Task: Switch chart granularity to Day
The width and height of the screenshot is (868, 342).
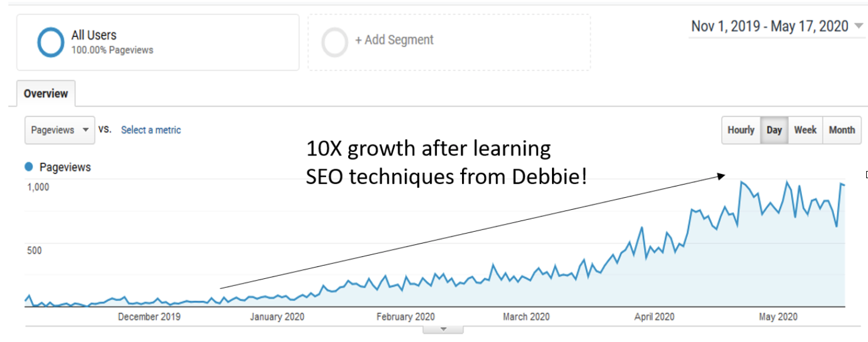Action: 774,130
